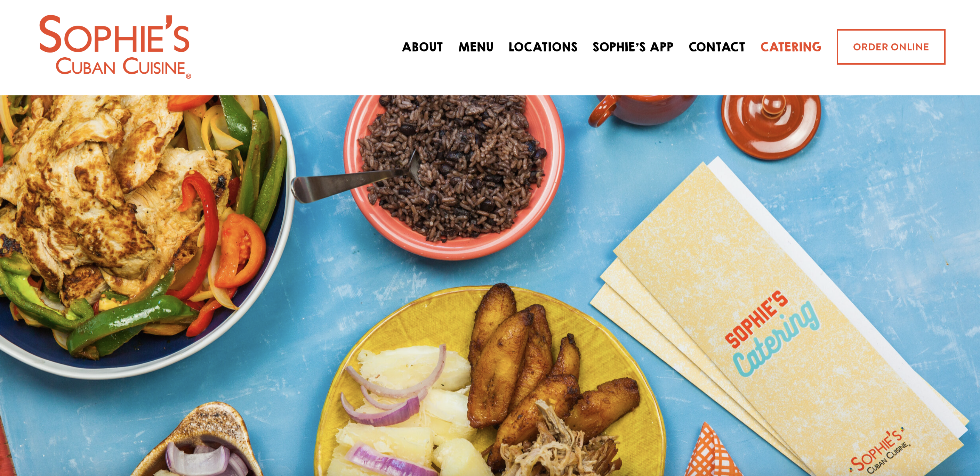Go to the Locations page
Screen dimensions: 980x476
pos(543,47)
